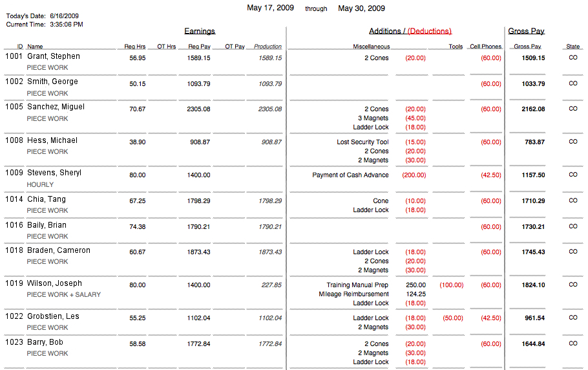
Task: Select the Wilson, Joseph employee row
Action: click(54, 283)
